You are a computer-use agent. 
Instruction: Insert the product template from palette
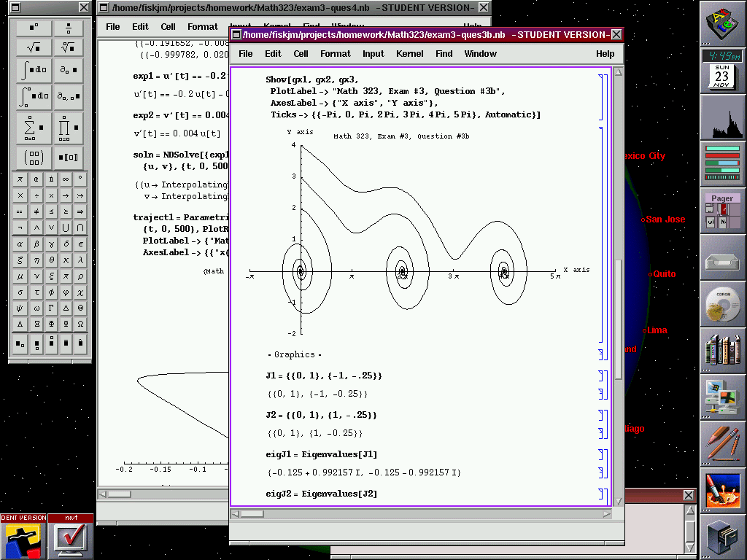pos(69,128)
